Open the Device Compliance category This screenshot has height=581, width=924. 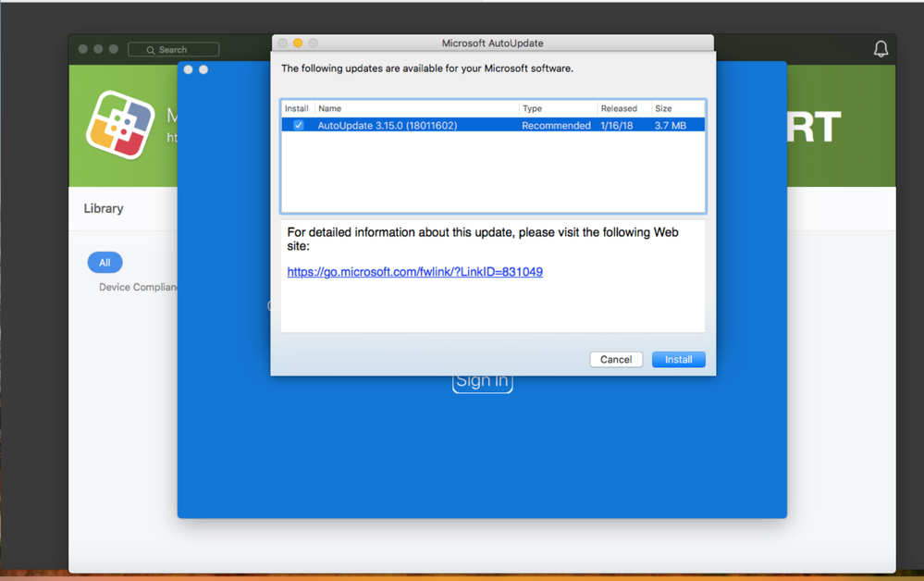tap(138, 287)
